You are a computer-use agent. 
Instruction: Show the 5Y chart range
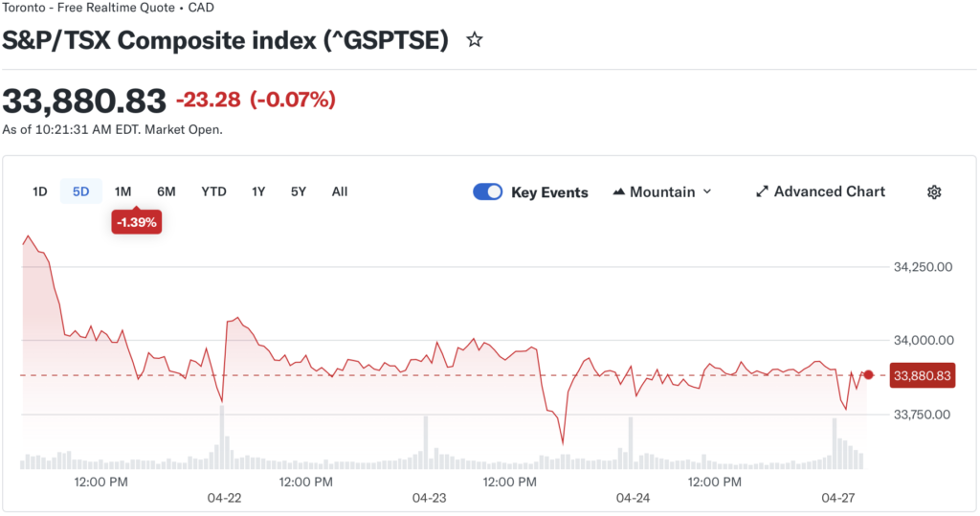[x=299, y=191]
